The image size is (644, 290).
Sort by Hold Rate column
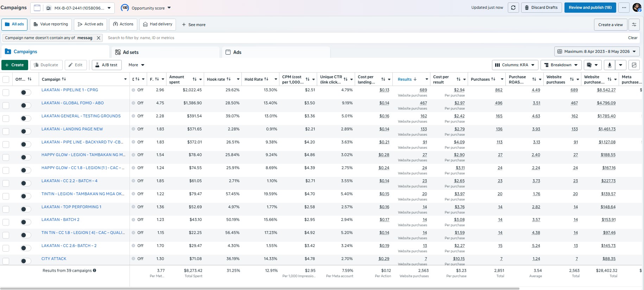(266, 79)
